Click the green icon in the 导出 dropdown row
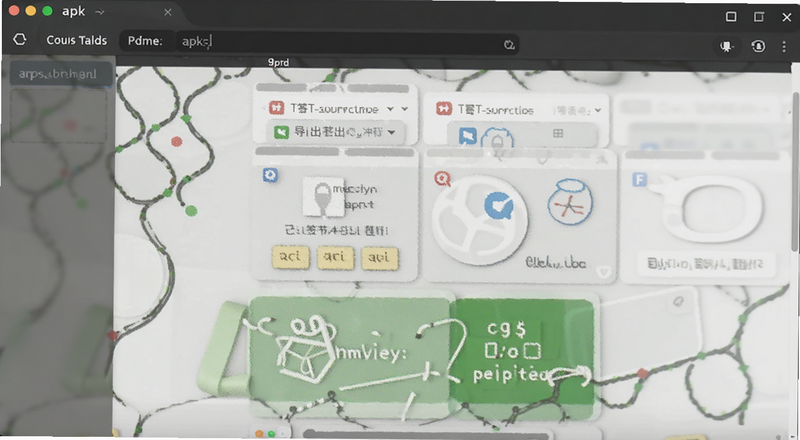 (x=282, y=132)
